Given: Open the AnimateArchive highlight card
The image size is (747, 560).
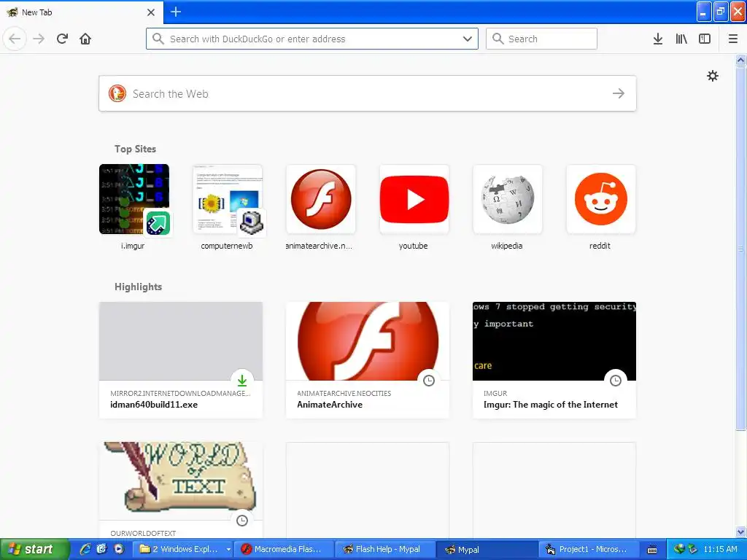Looking at the screenshot, I should coord(368,360).
